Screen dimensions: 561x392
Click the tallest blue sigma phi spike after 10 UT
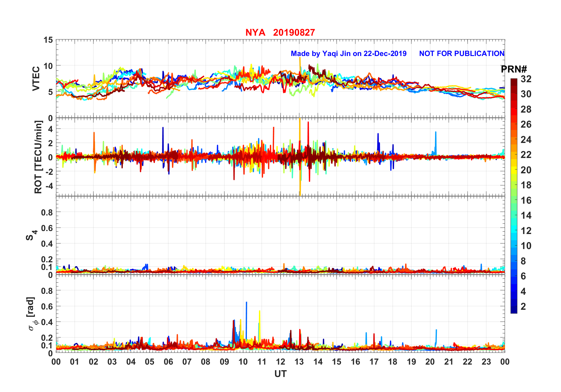pos(246,321)
